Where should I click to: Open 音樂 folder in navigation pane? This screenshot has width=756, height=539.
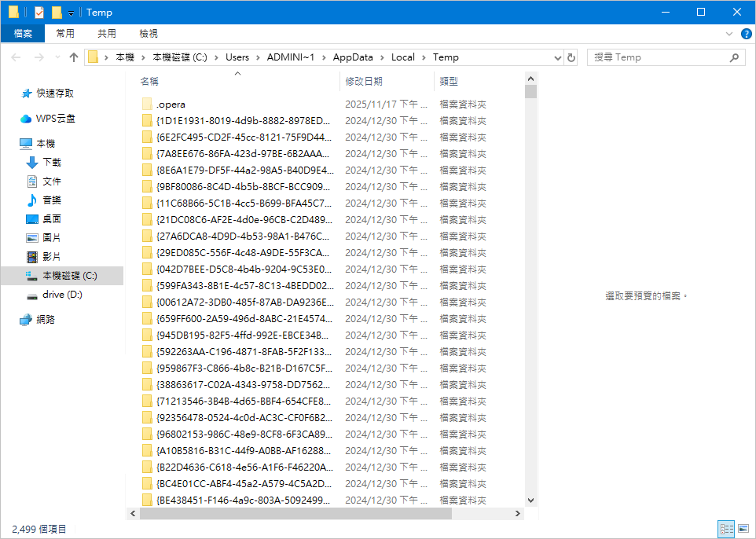point(43,200)
